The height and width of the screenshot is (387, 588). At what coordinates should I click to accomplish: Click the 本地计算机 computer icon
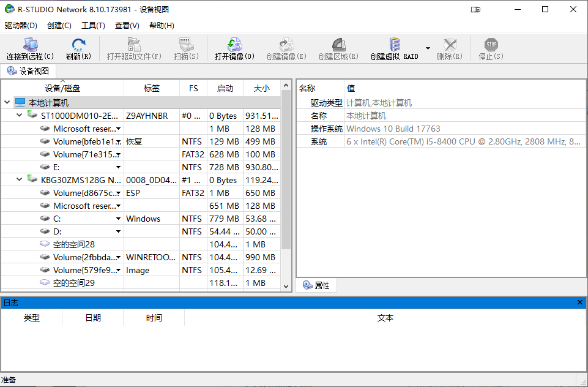[x=20, y=102]
